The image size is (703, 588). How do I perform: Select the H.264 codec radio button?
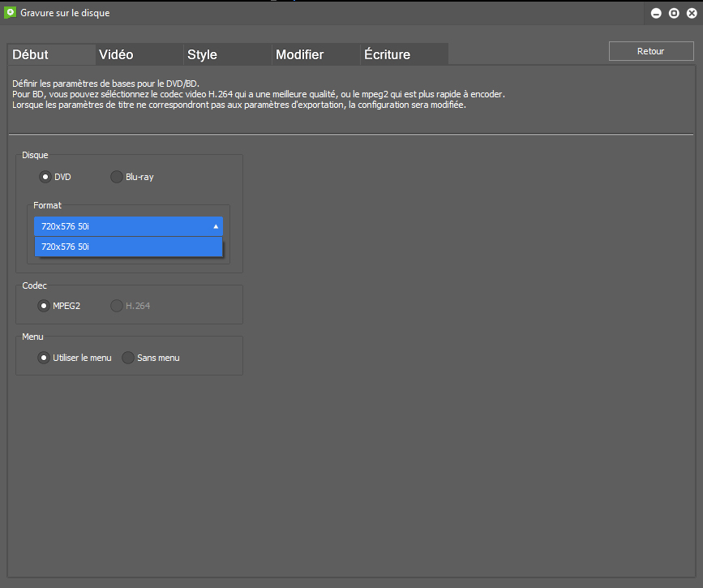point(117,306)
